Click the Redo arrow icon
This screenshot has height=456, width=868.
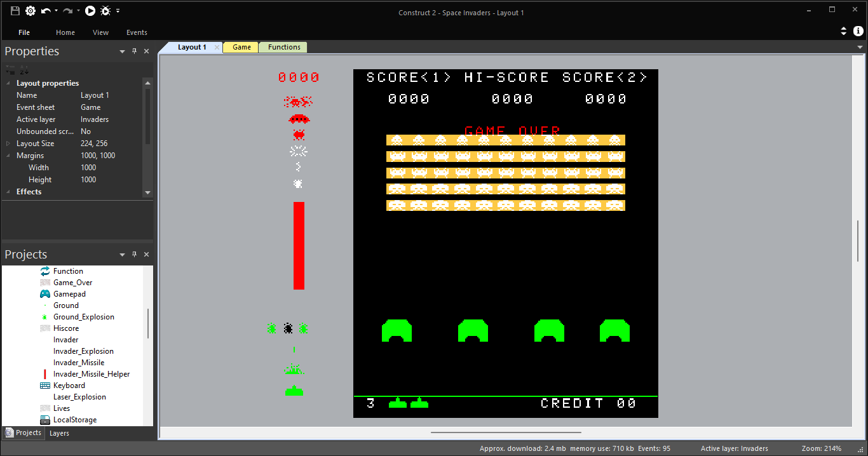pyautogui.click(x=67, y=11)
